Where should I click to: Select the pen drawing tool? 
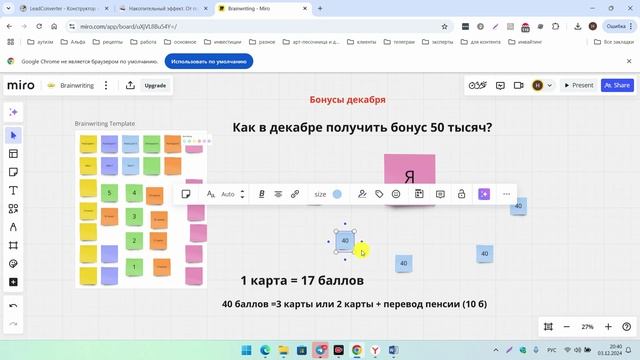[13, 227]
